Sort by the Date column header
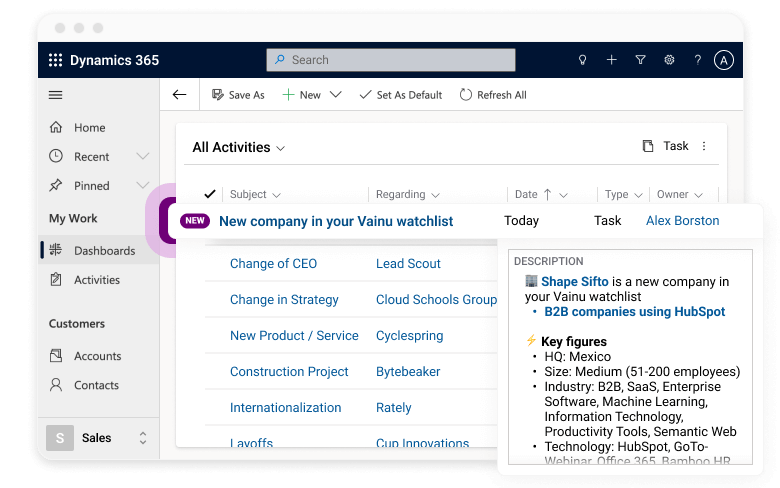The width and height of the screenshot is (780, 488). click(526, 195)
